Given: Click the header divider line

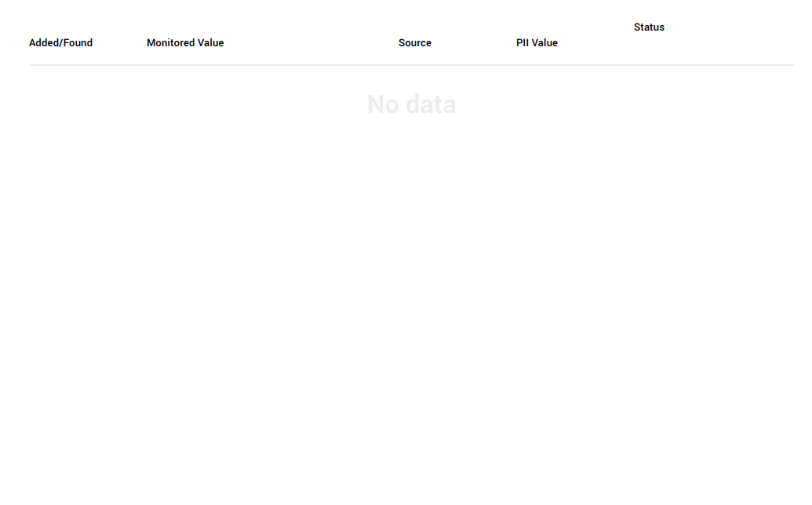Looking at the screenshot, I should tap(411, 65).
